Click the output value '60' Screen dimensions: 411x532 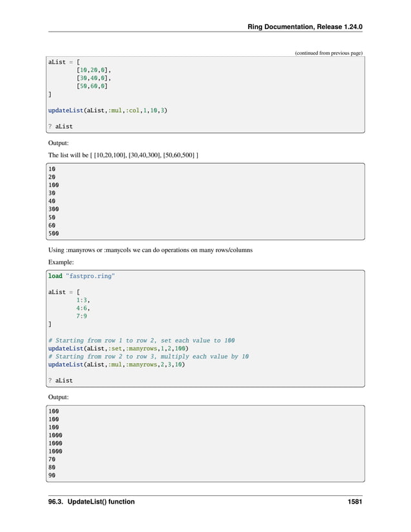[52, 225]
